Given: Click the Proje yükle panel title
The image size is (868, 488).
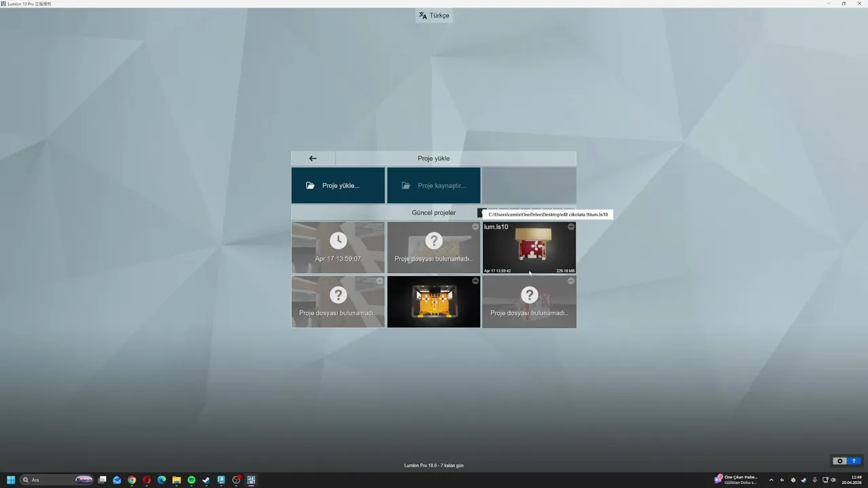Looking at the screenshot, I should point(434,158).
